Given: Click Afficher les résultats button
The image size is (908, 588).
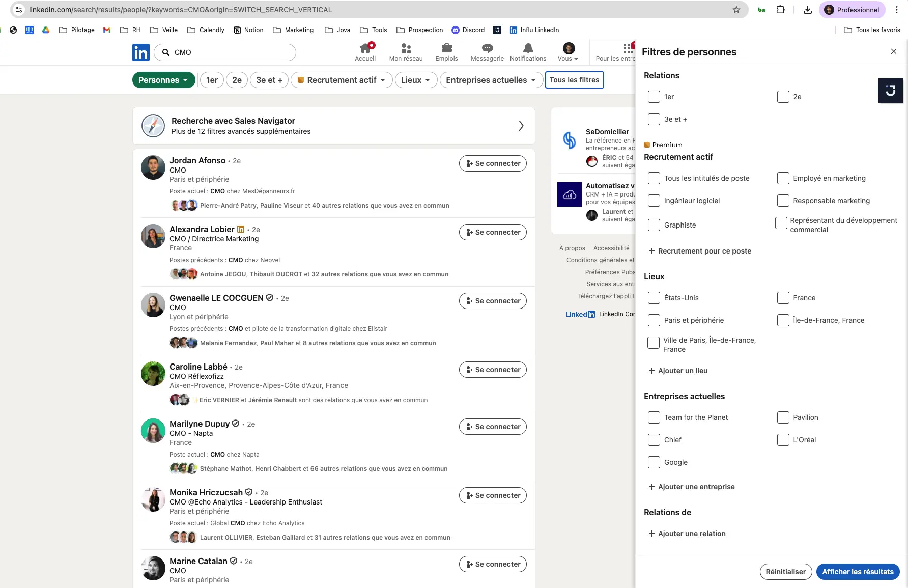Looking at the screenshot, I should (858, 572).
